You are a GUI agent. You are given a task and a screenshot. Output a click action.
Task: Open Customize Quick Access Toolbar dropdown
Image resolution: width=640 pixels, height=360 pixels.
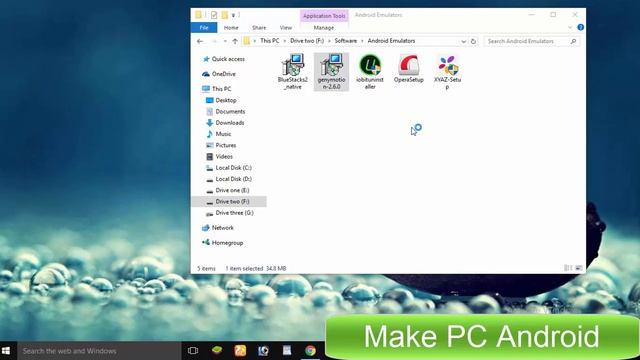(233, 15)
